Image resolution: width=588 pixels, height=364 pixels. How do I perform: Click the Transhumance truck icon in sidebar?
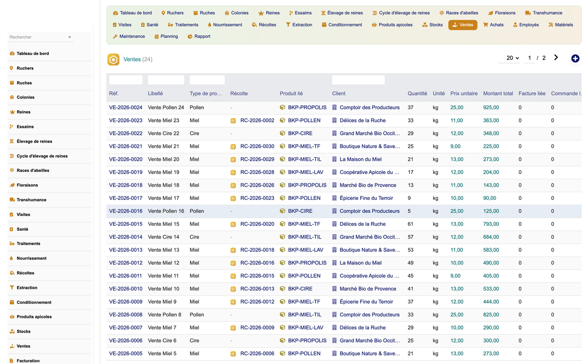pyautogui.click(x=12, y=200)
